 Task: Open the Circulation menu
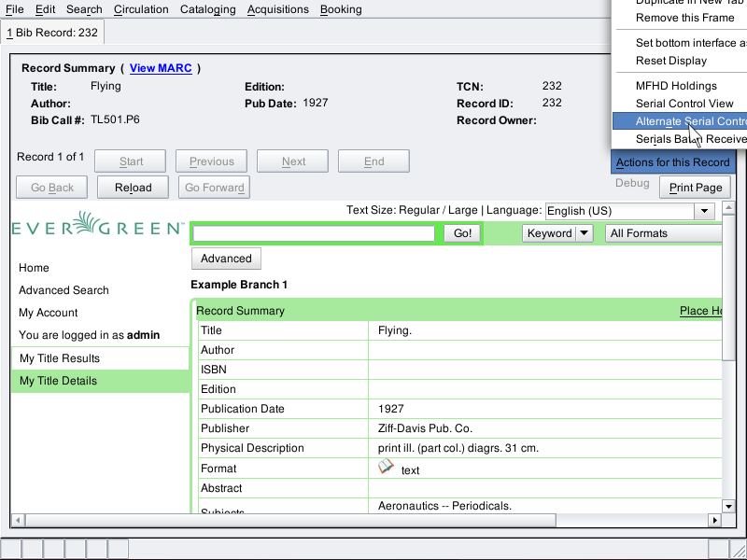click(x=141, y=9)
